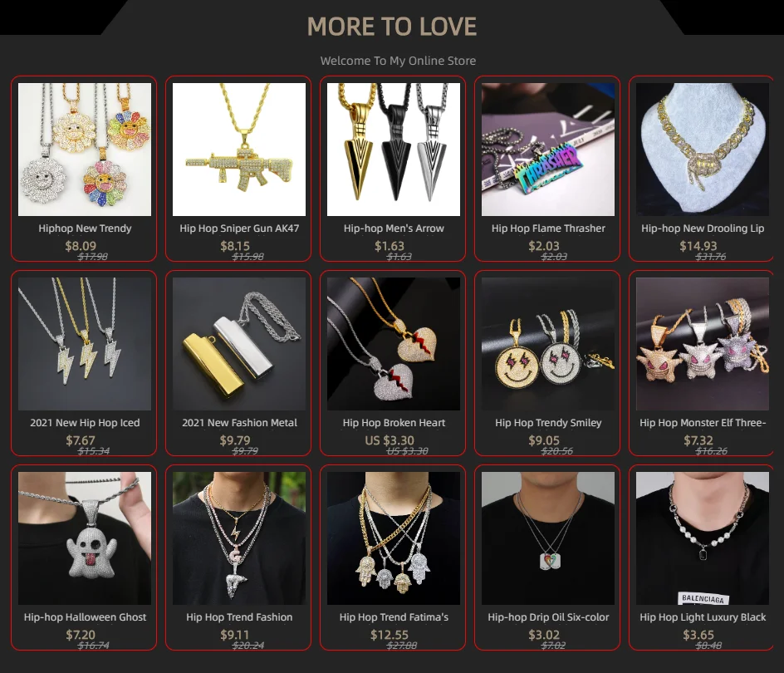Image resolution: width=784 pixels, height=673 pixels.
Task: Open the 'Hip Hop Trend Fashion' title link
Action: click(x=239, y=617)
